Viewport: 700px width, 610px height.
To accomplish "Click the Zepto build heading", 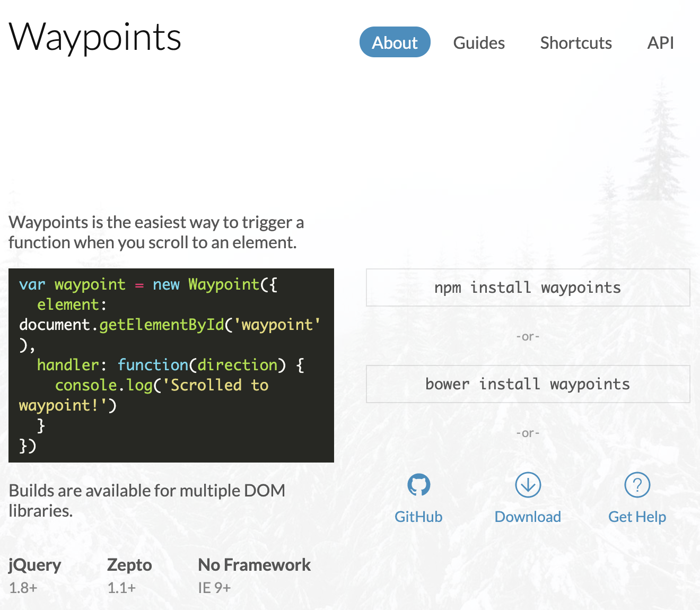I will coord(129,565).
